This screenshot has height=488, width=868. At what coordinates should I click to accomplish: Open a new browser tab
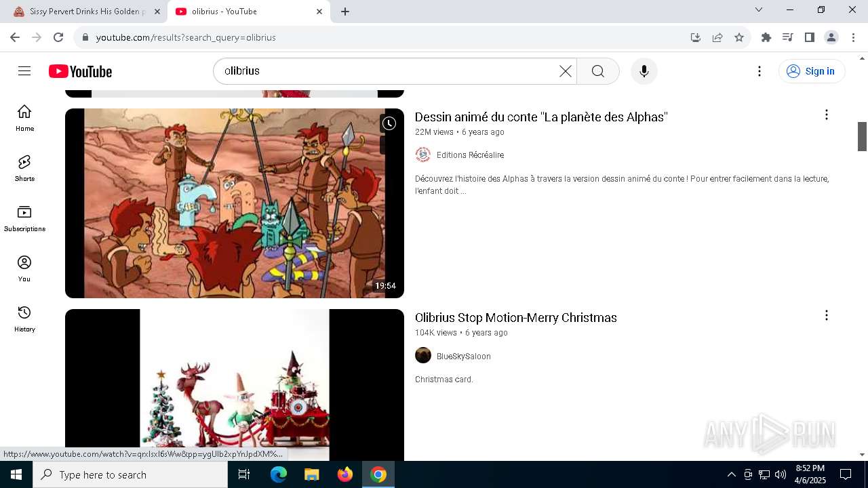pyautogui.click(x=345, y=12)
